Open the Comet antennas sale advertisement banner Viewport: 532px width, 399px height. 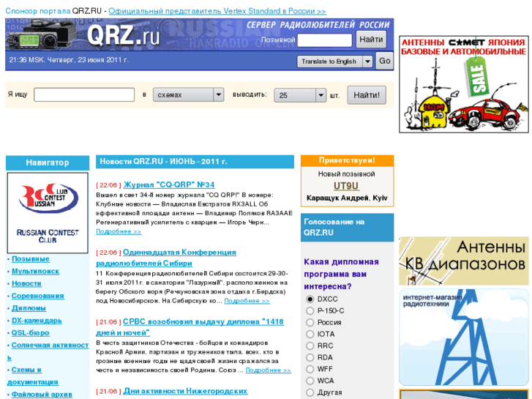pos(464,84)
